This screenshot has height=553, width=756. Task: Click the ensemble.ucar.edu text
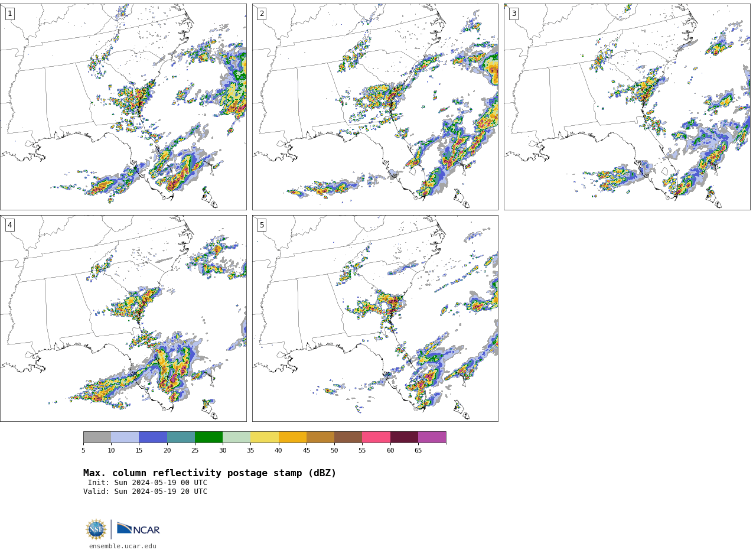(x=123, y=547)
